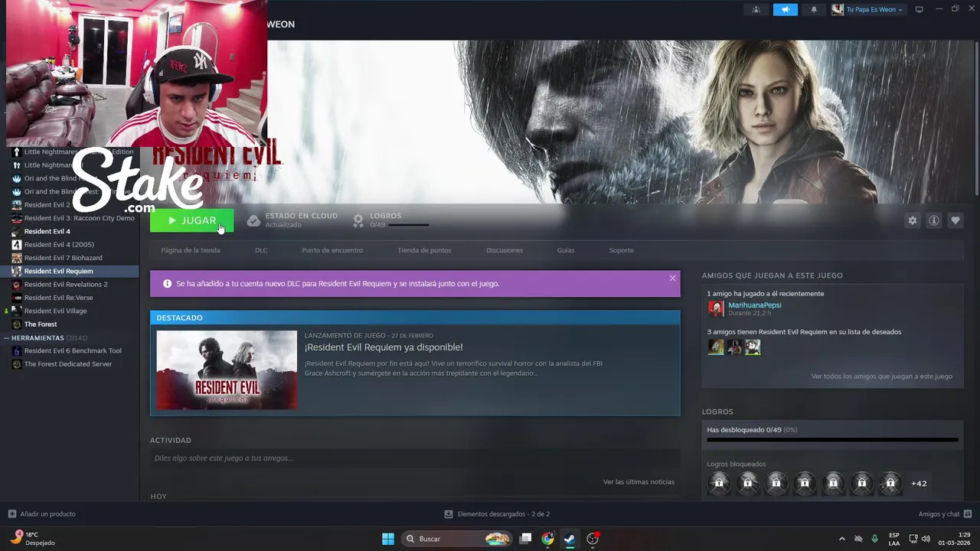Screen dimensions: 980x551
Task: Open Chrome from the taskbar
Action: (547, 539)
